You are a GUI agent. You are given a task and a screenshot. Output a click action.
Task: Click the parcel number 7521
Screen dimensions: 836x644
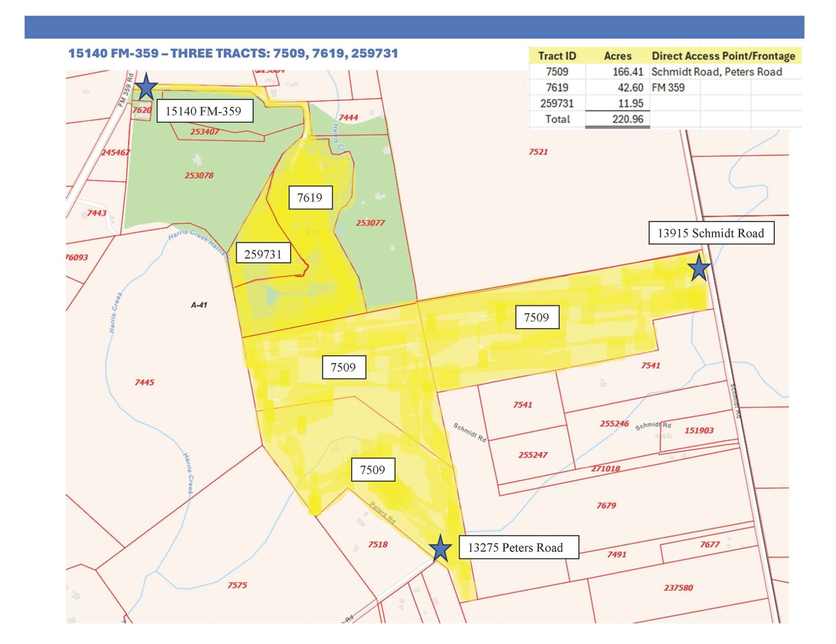[x=538, y=152]
